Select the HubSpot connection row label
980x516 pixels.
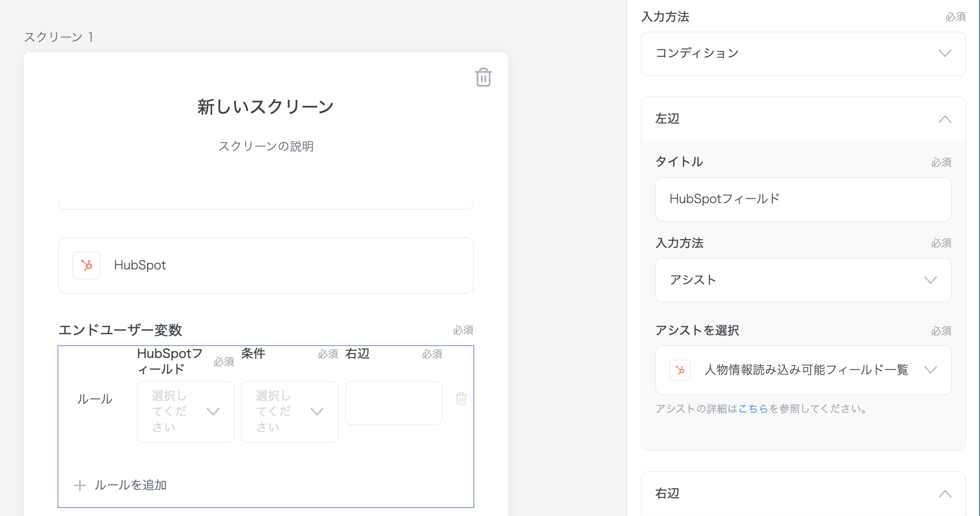140,265
